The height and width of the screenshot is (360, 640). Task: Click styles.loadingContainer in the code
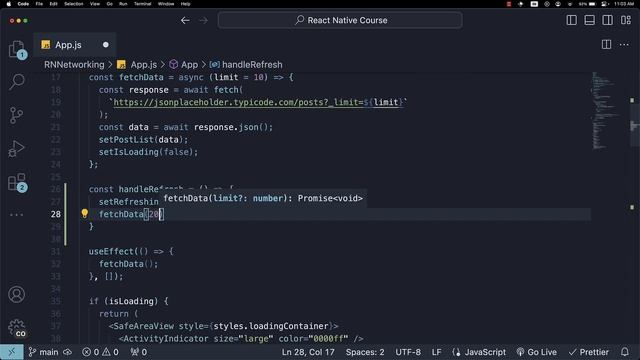tap(271, 326)
